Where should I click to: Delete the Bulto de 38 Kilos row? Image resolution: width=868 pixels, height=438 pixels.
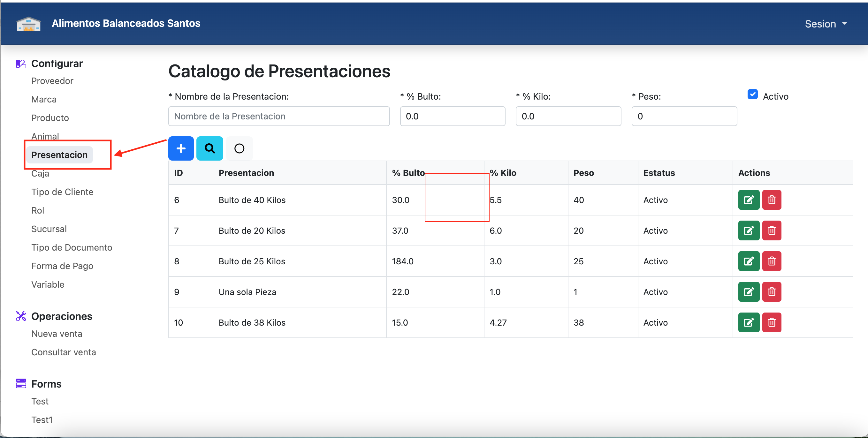772,322
